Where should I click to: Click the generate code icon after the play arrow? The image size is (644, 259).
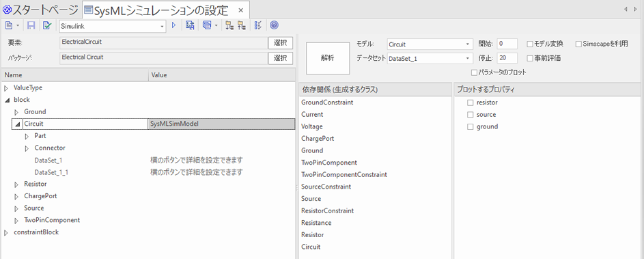pos(190,25)
